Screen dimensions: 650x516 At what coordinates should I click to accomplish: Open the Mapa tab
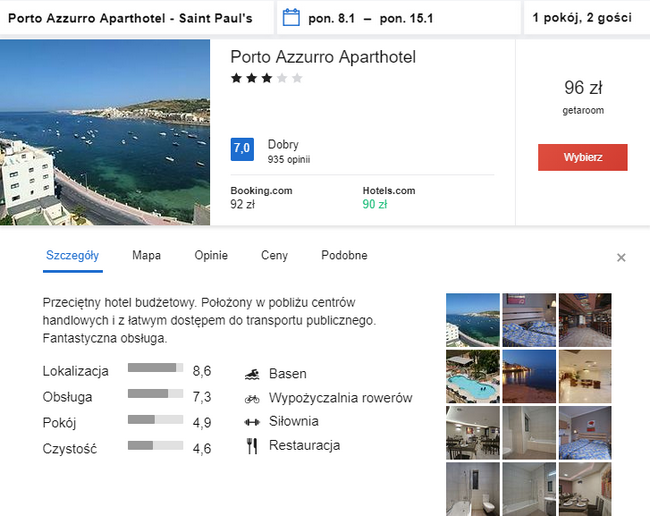pos(146,255)
